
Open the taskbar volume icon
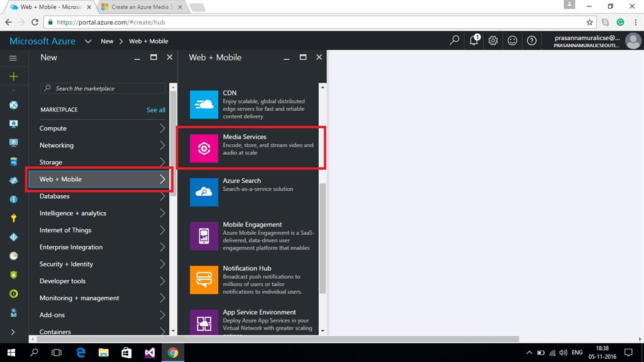point(563,353)
